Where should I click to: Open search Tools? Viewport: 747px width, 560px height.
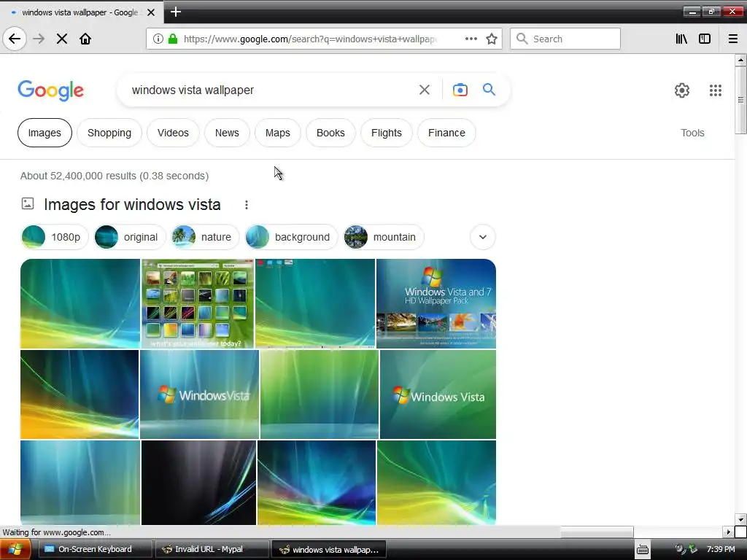692,133
